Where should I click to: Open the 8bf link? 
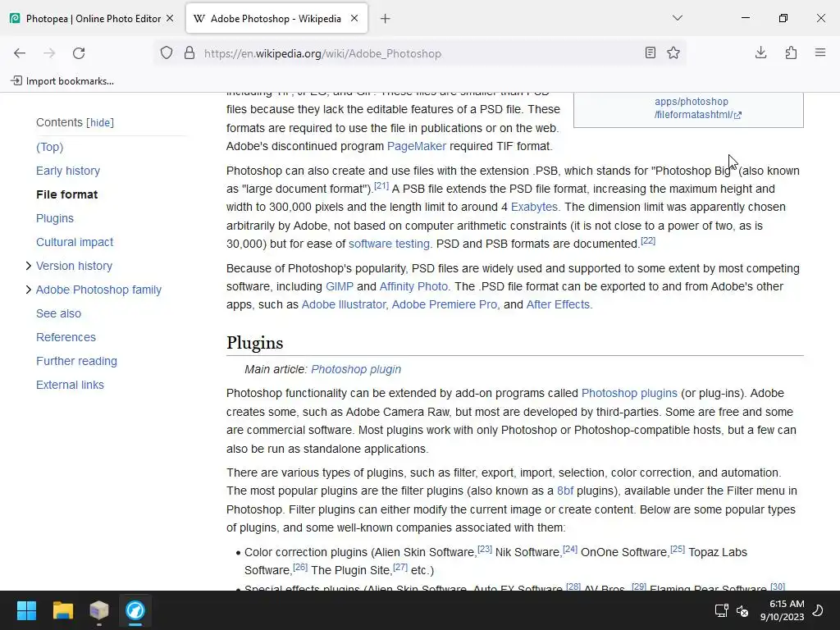pos(564,491)
